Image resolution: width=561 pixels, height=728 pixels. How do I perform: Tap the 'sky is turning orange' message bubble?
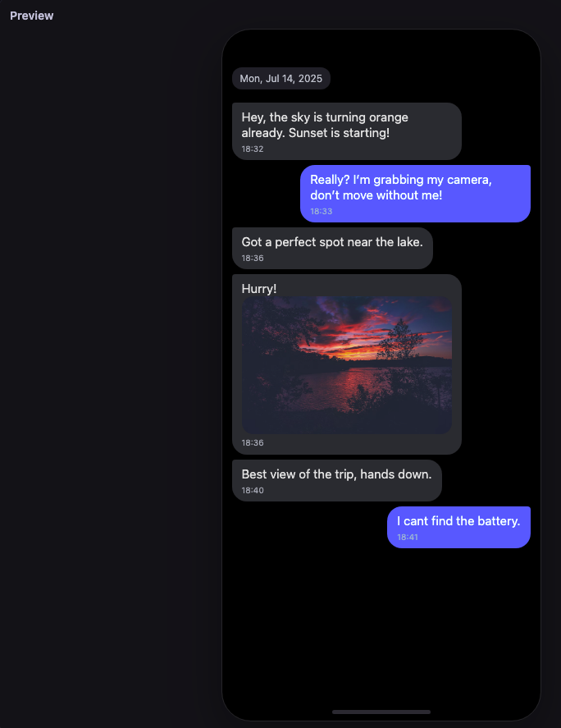click(347, 131)
